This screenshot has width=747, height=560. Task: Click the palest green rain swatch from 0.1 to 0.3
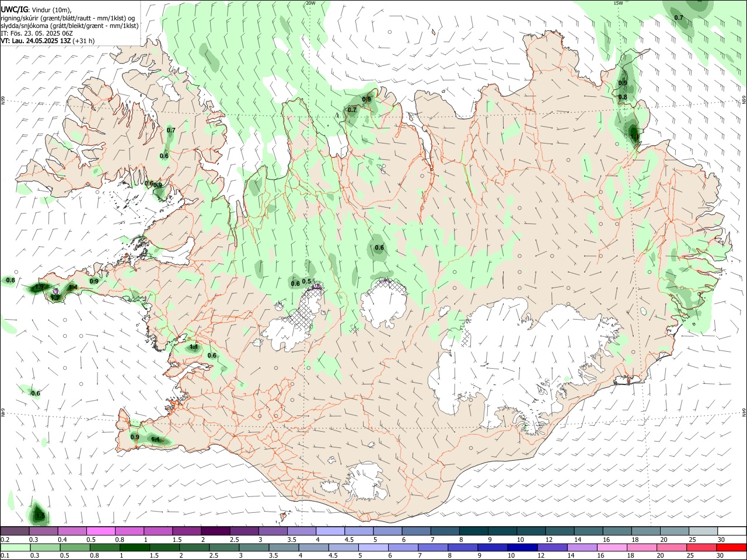tap(15, 547)
